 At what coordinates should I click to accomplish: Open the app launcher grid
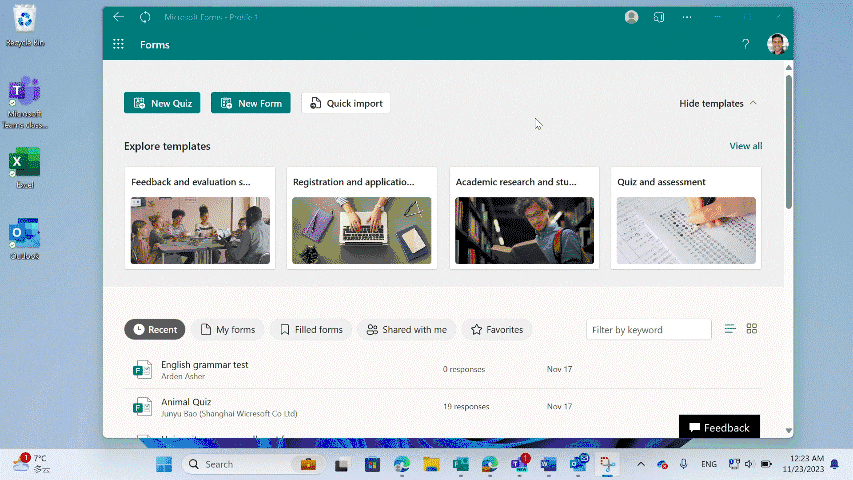(x=118, y=44)
